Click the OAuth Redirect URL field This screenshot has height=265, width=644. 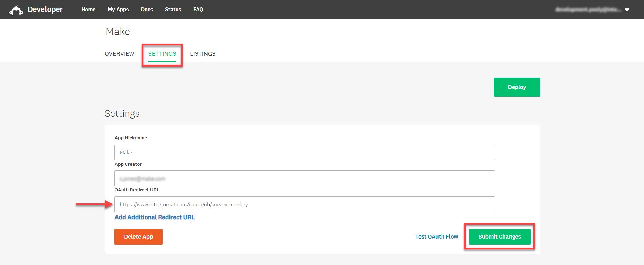[x=304, y=205]
